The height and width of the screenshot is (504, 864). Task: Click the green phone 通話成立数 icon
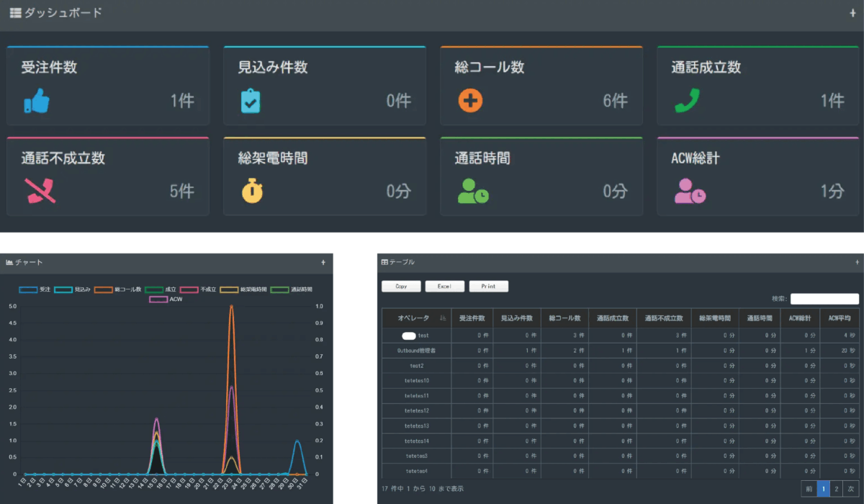pos(687,101)
